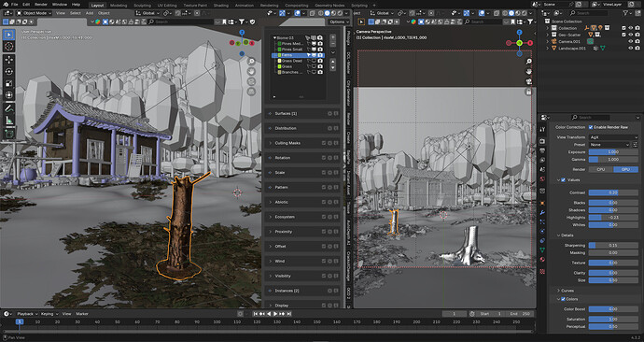Image resolution: width=644 pixels, height=342 pixels.
Task: Open the Window menu
Action: tap(60, 5)
